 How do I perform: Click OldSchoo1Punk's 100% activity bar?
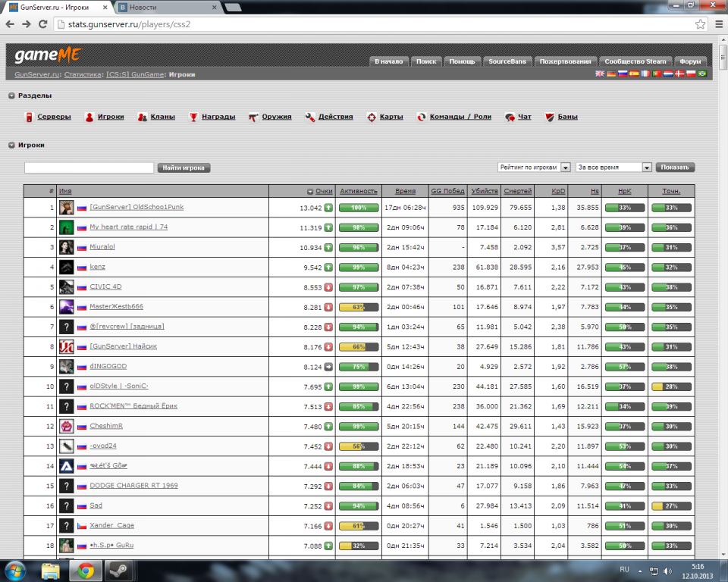pyautogui.click(x=359, y=208)
